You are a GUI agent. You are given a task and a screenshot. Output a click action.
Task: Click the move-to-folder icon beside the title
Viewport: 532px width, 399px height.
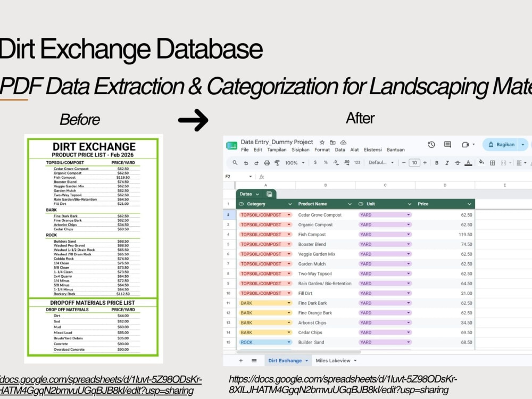(x=333, y=143)
